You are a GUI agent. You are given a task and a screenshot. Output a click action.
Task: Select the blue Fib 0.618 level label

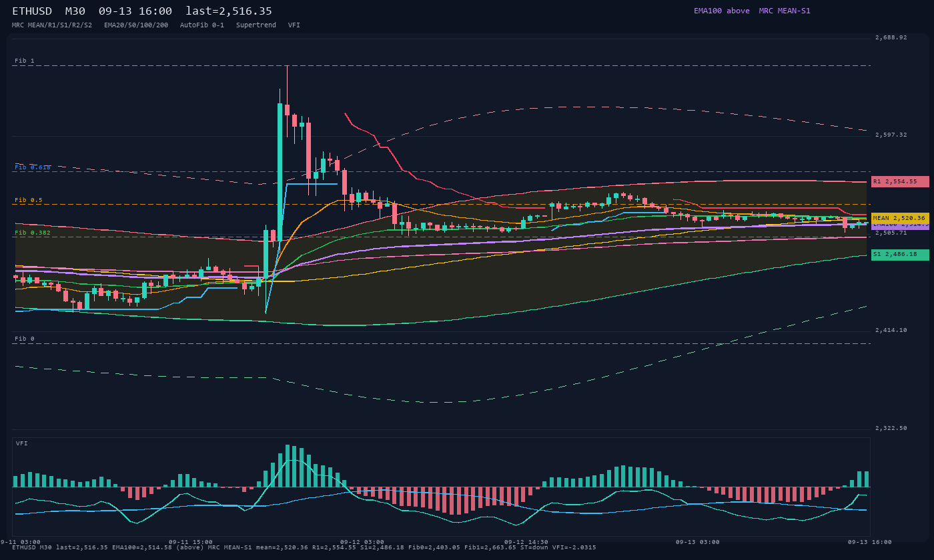point(33,167)
